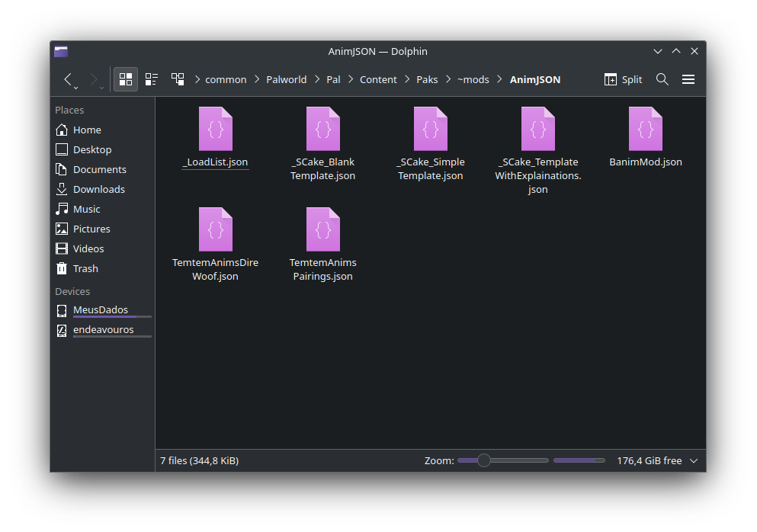Open the Dolphin window icon menu
757x532 pixels.
coord(61,51)
